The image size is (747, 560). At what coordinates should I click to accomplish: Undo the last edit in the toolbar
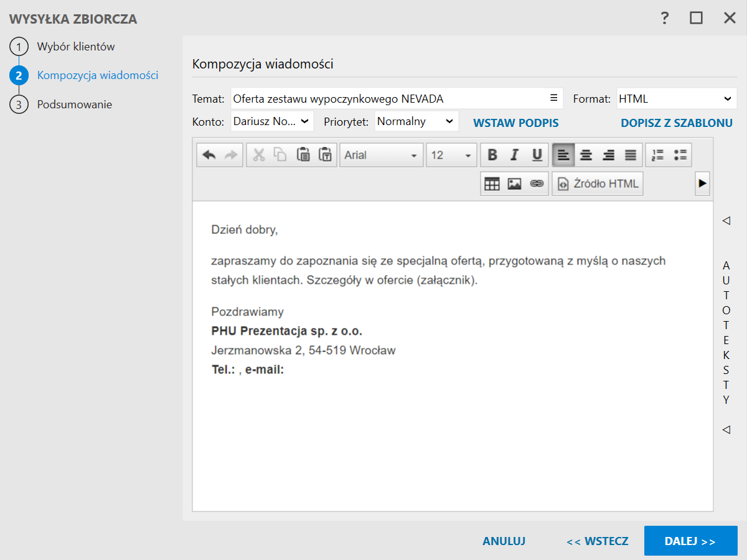tap(209, 156)
